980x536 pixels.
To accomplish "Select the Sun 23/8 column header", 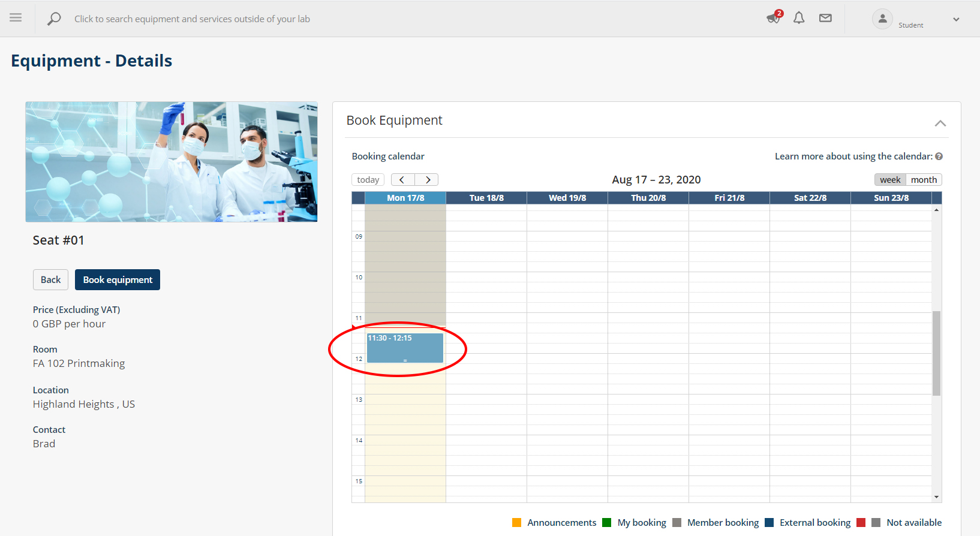I will tap(891, 198).
